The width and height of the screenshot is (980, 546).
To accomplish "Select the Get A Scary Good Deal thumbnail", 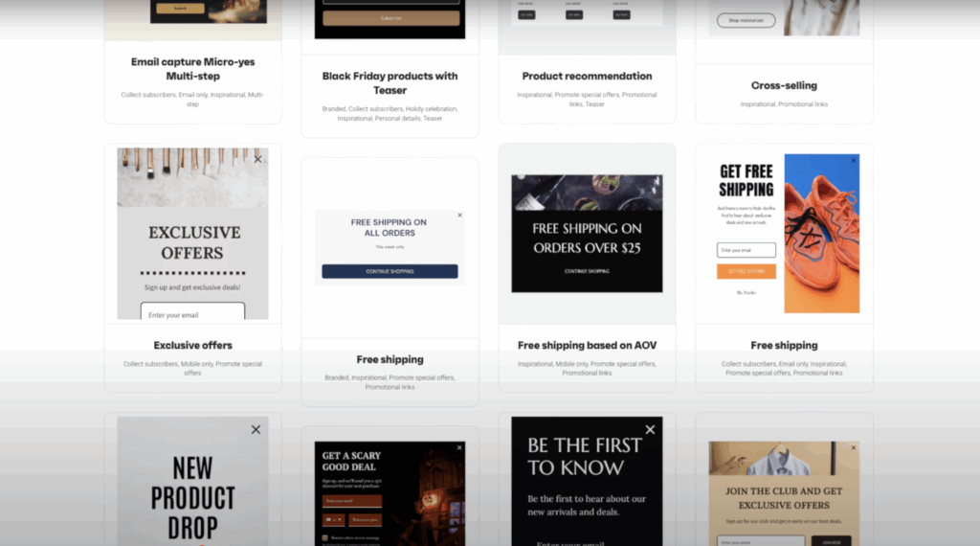I will pyautogui.click(x=390, y=493).
